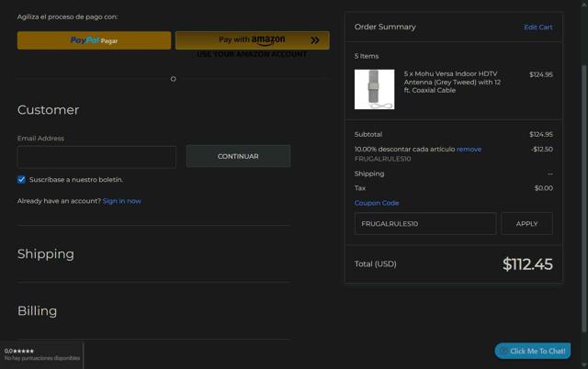Click the page vertical scrollbar
This screenshot has width=588, height=369.
coord(584,198)
